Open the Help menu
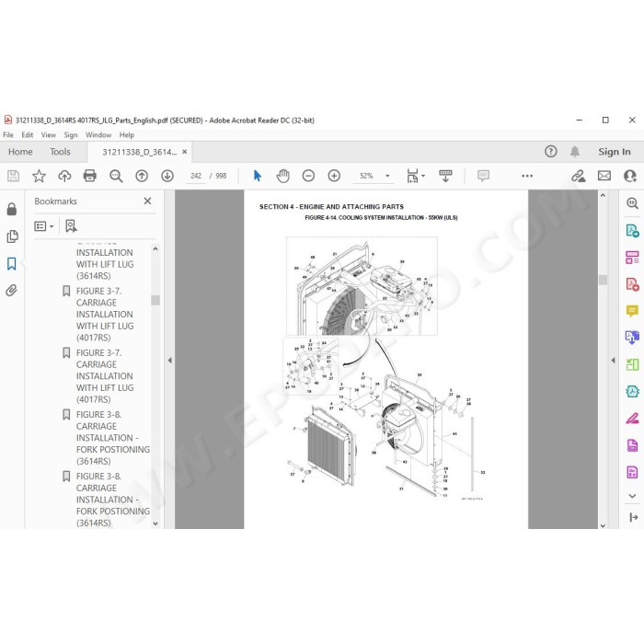The image size is (644, 644). [x=127, y=134]
